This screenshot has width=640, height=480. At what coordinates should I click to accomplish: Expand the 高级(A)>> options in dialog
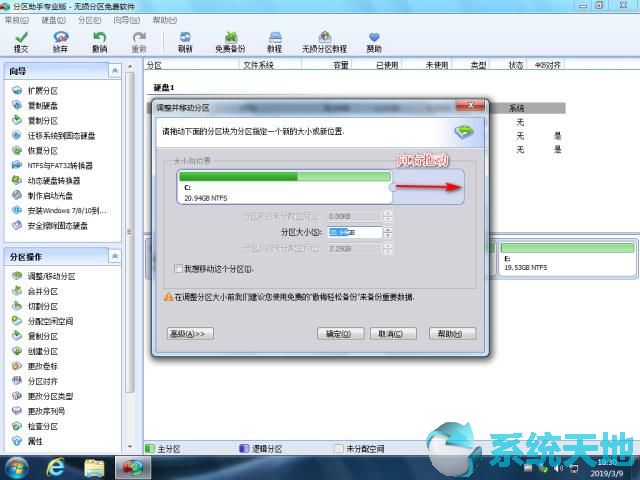(x=189, y=333)
